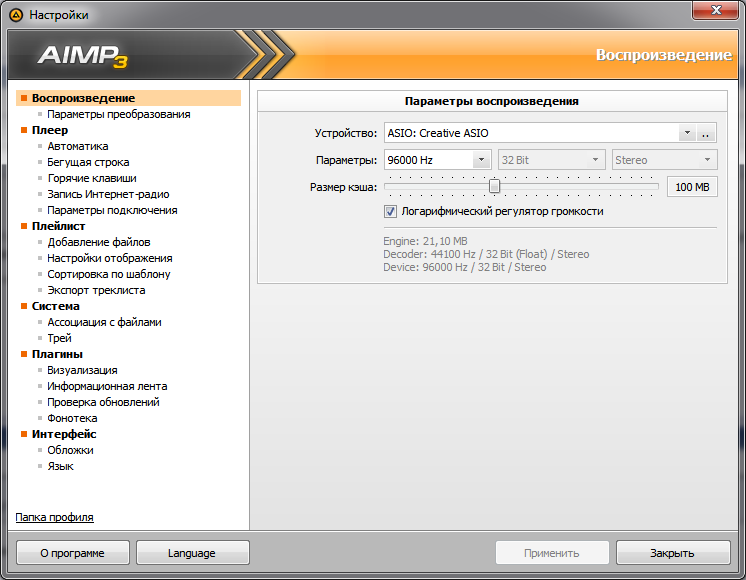Open Запись Интернет-радио settings

coord(108,194)
